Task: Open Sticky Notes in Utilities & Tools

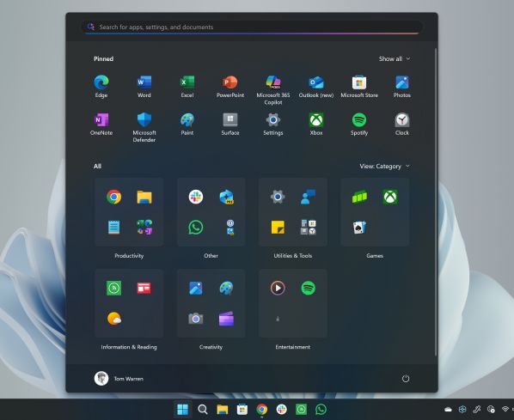Action: pyautogui.click(x=278, y=227)
